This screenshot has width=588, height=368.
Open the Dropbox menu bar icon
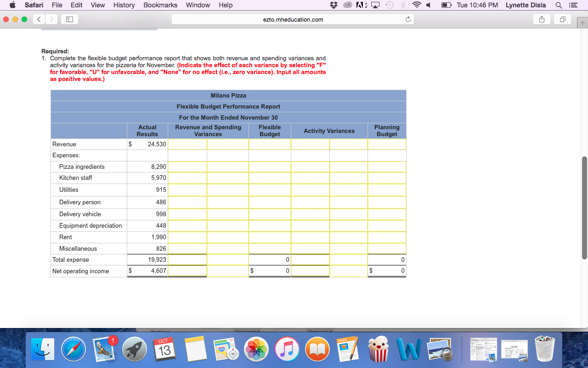(x=334, y=5)
